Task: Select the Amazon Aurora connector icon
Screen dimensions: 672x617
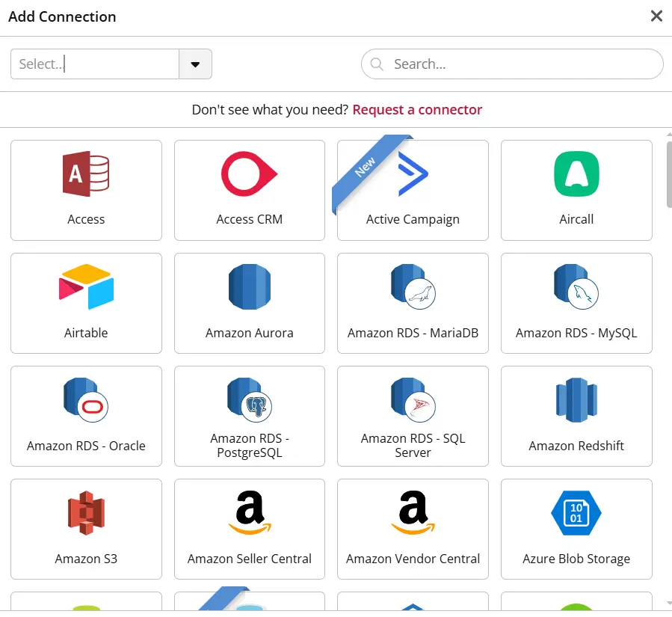Action: (250, 286)
